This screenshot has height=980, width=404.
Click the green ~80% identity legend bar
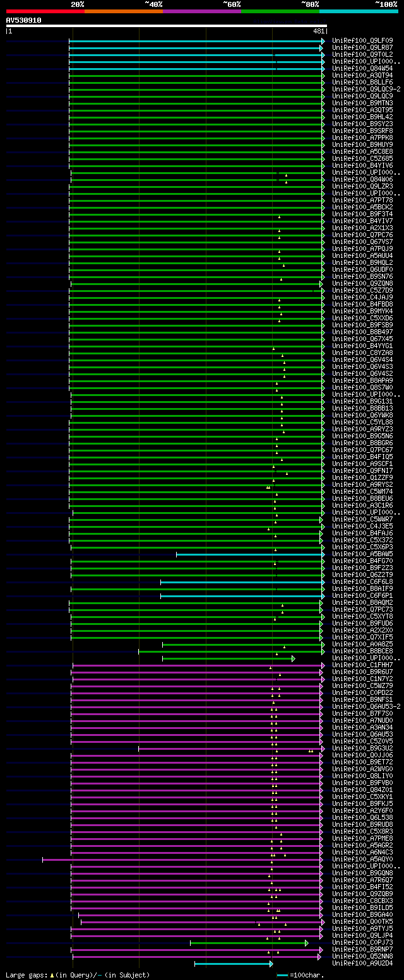coord(280,11)
